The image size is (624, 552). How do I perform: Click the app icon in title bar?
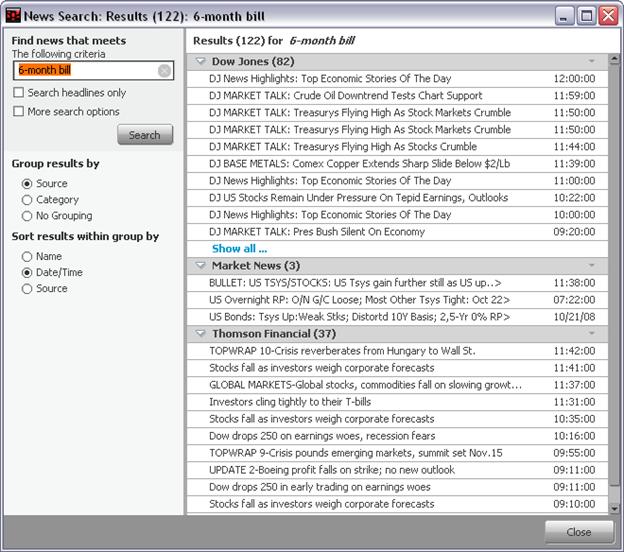[12, 15]
